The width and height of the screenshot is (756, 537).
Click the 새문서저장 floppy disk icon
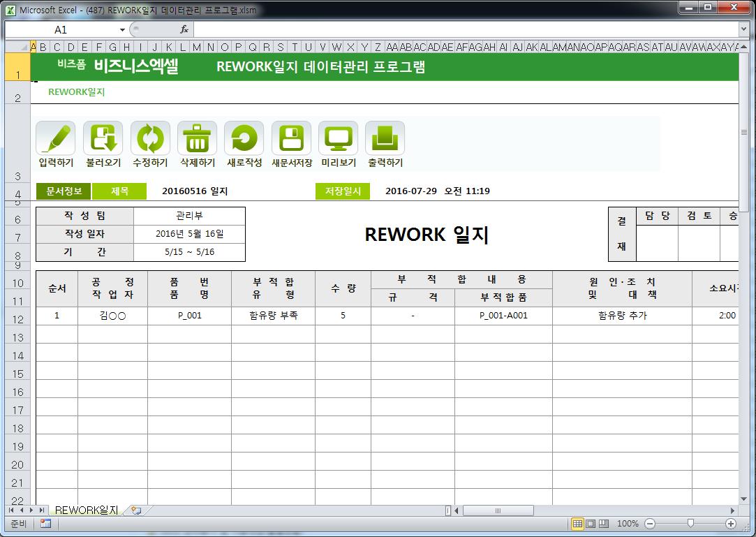291,139
